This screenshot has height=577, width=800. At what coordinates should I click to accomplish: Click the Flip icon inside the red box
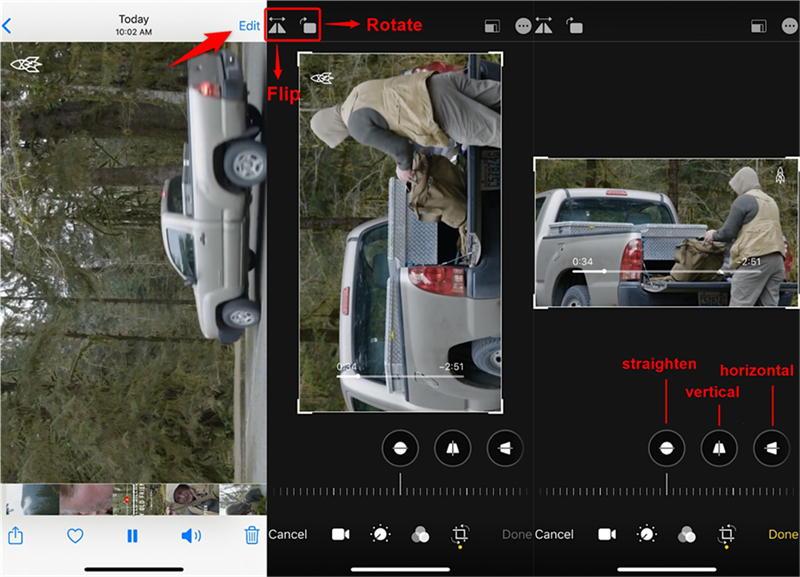point(279,26)
